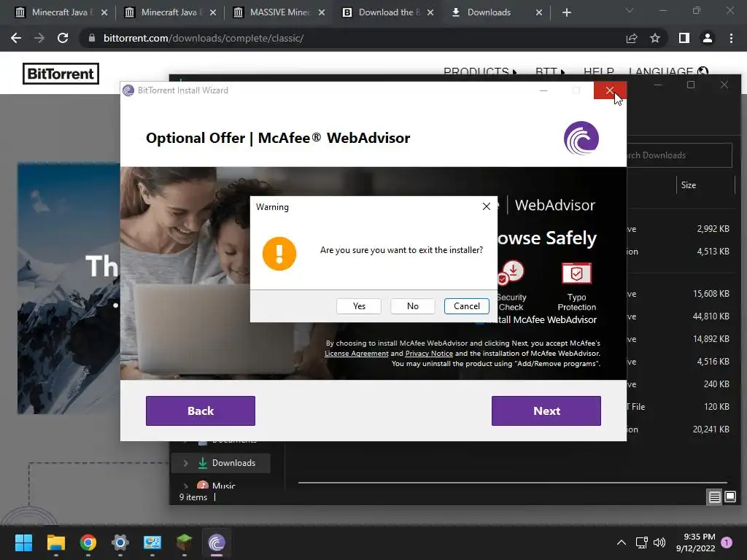Click the BitTorrent Install Wizard title icon
Image resolution: width=747 pixels, height=560 pixels.
pyautogui.click(x=128, y=90)
